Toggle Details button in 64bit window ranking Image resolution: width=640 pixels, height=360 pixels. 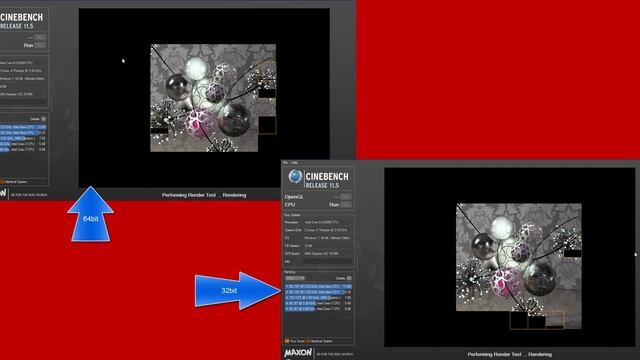44,119
